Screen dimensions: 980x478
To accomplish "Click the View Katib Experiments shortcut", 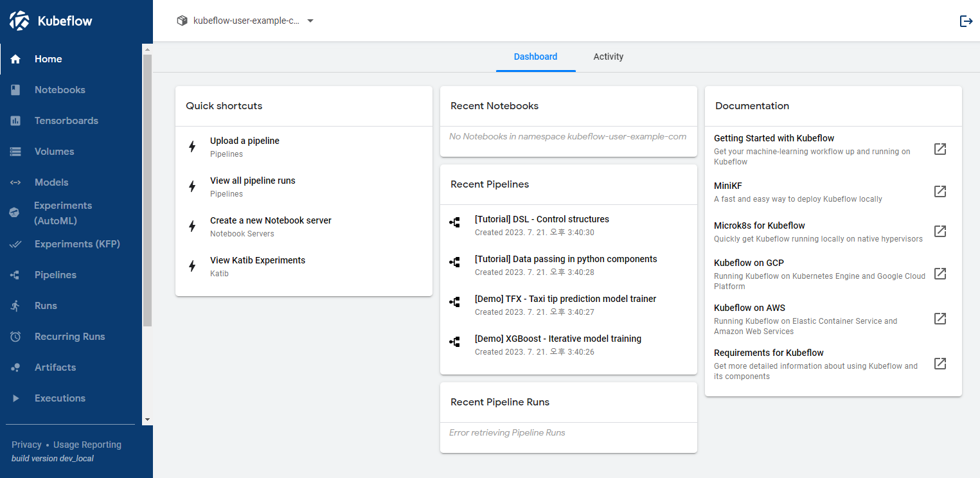I will click(x=304, y=266).
